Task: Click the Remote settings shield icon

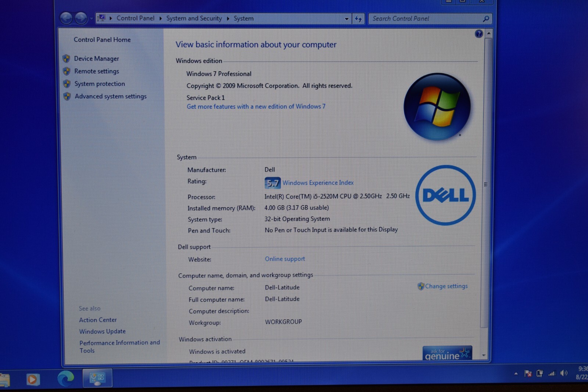Action: (67, 71)
